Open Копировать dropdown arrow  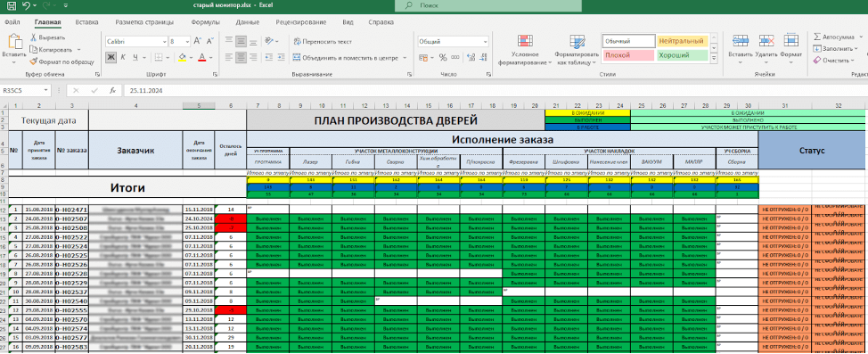[78, 50]
